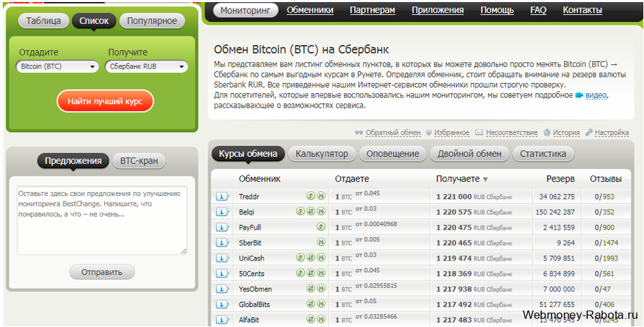Open info icon for Treddr exchanger

(x=222, y=196)
